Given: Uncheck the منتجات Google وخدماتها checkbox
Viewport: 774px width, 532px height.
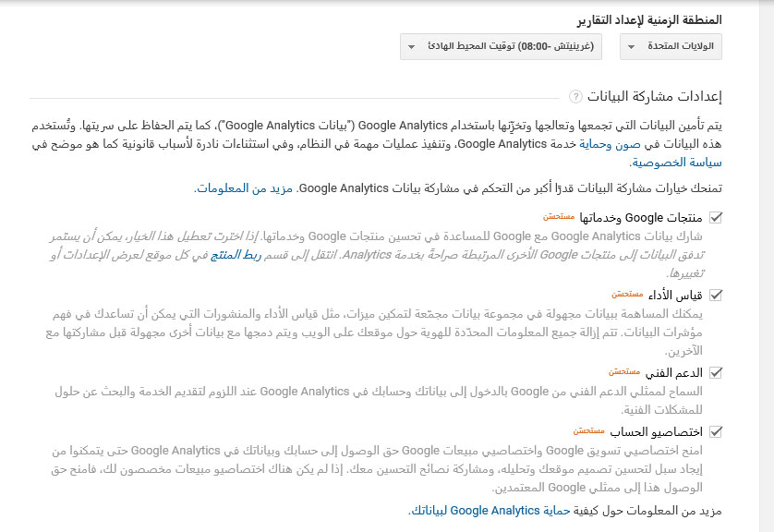Looking at the screenshot, I should pyautogui.click(x=716, y=217).
